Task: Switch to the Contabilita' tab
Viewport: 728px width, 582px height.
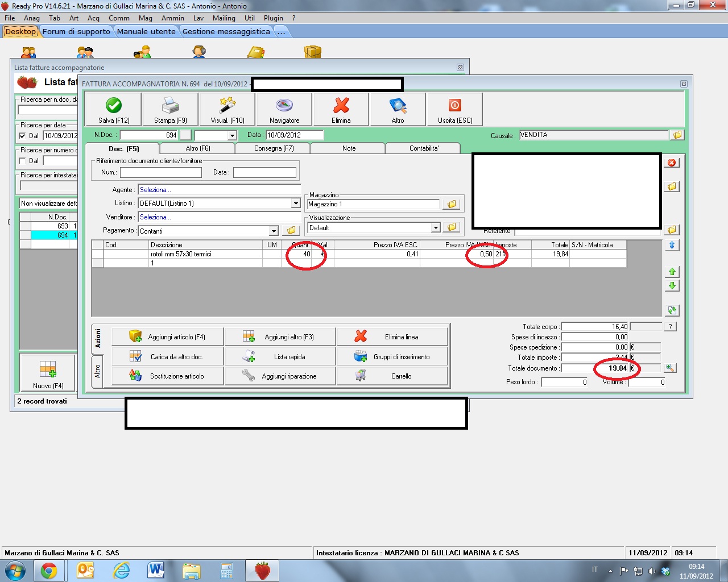Action: [x=424, y=148]
